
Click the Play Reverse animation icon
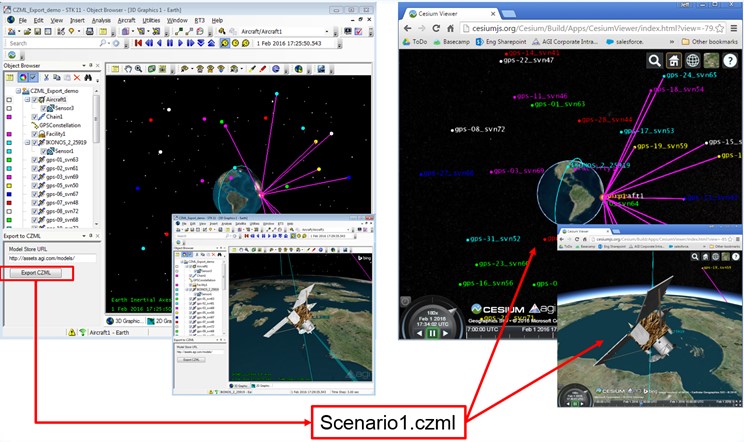(159, 43)
